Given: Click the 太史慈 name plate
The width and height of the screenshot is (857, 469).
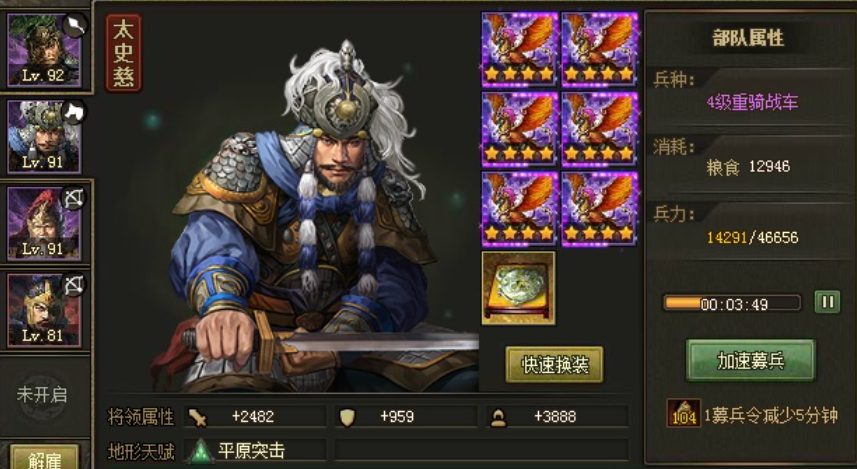Looking at the screenshot, I should coord(124,53).
